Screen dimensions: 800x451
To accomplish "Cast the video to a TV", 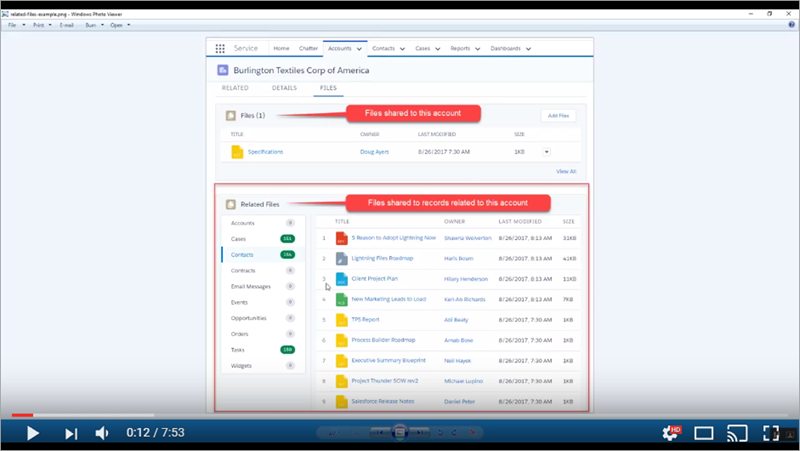I will tap(737, 434).
